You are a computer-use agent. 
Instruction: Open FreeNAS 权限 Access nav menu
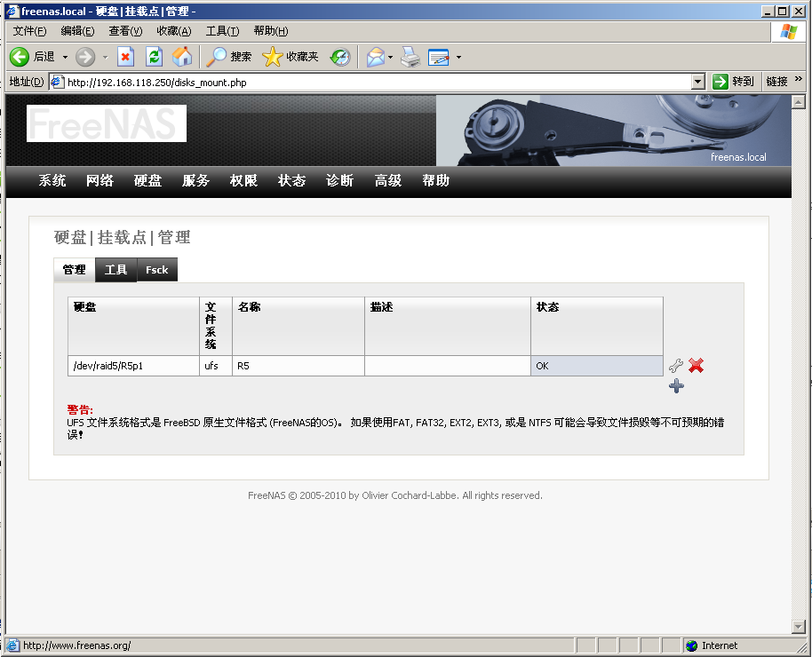(x=244, y=180)
